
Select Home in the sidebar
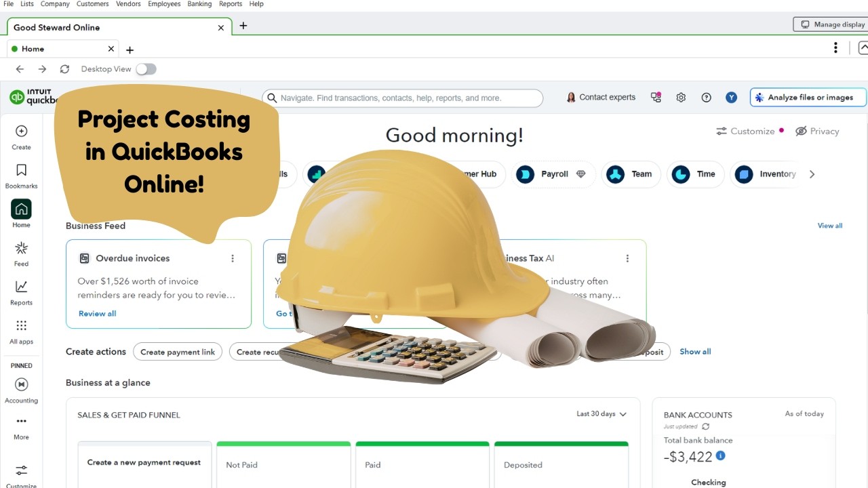click(x=21, y=215)
